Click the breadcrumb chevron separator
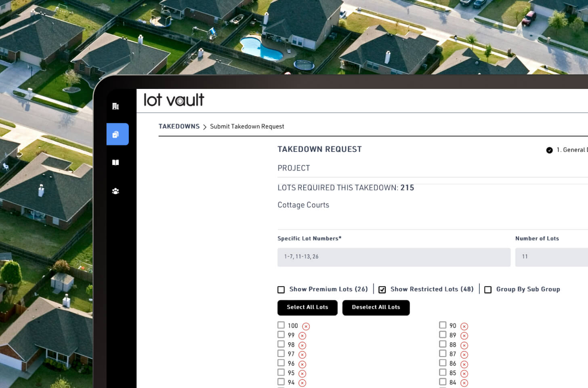The height and width of the screenshot is (388, 588). point(205,127)
